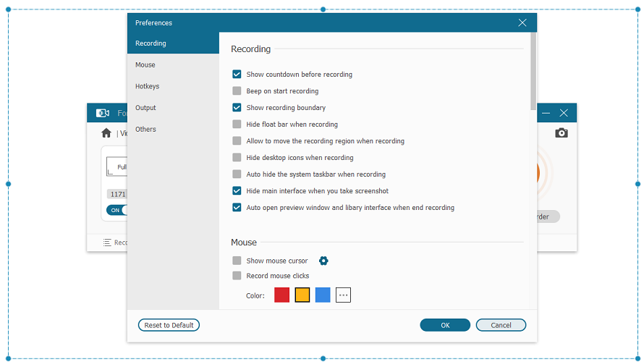
Task: Choose the red mouse click color
Action: (x=281, y=295)
